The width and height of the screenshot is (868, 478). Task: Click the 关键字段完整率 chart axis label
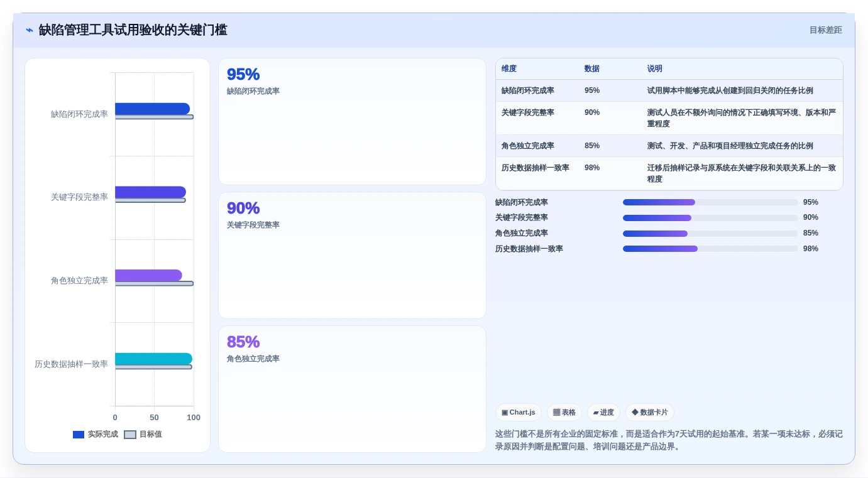(x=79, y=197)
